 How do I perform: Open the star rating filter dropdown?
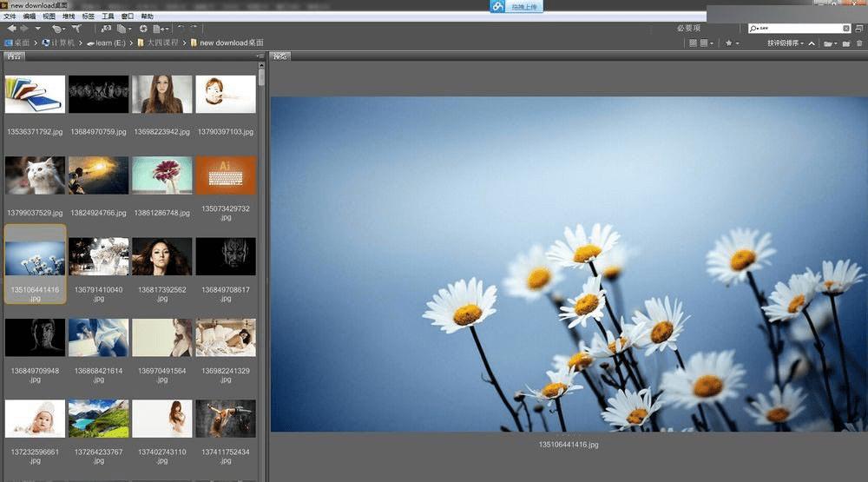click(733, 43)
